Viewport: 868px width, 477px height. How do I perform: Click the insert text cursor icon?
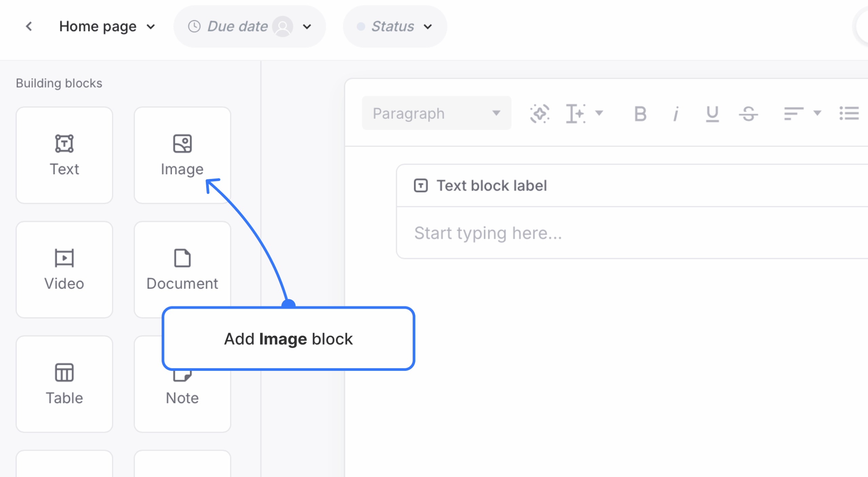tap(575, 113)
